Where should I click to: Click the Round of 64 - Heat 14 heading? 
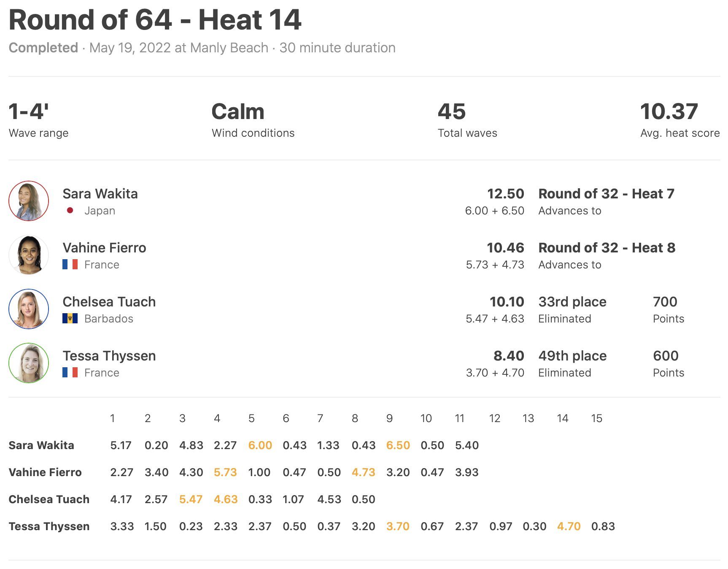[155, 20]
